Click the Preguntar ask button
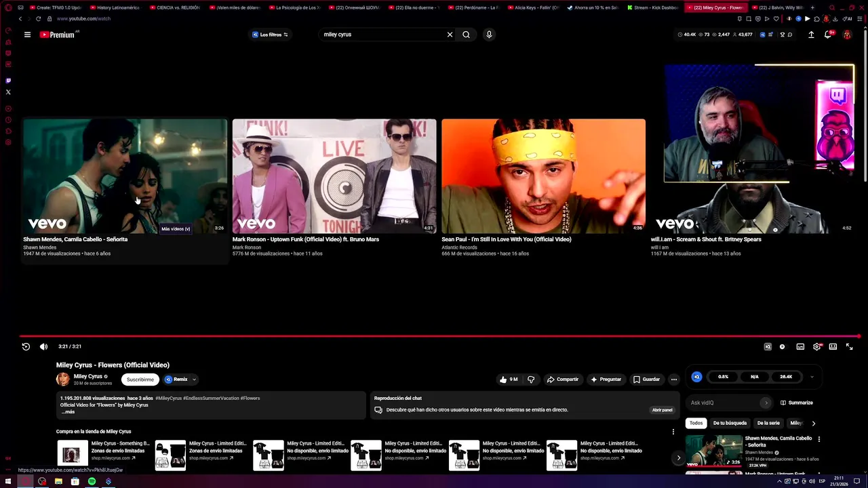The width and height of the screenshot is (868, 488). [606, 380]
